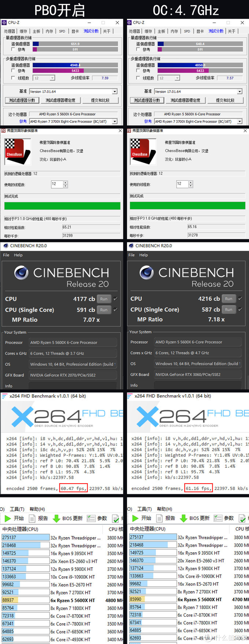The width and height of the screenshot is (249, 644).
Task: Click 使用的线程数 spinner arrows in left Fritz window
Action: coord(66,184)
